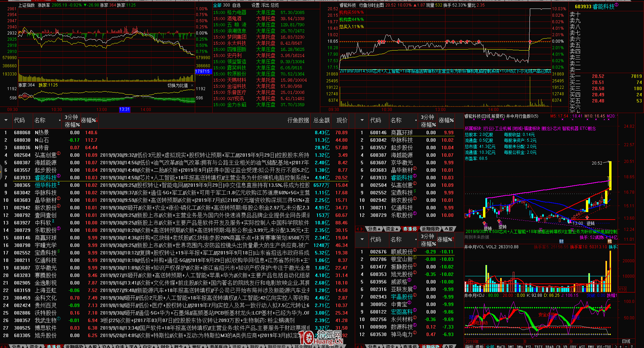Toggle 切换为比值 in the index chart
Viewport: 644px width, 348px height.
(x=177, y=85)
